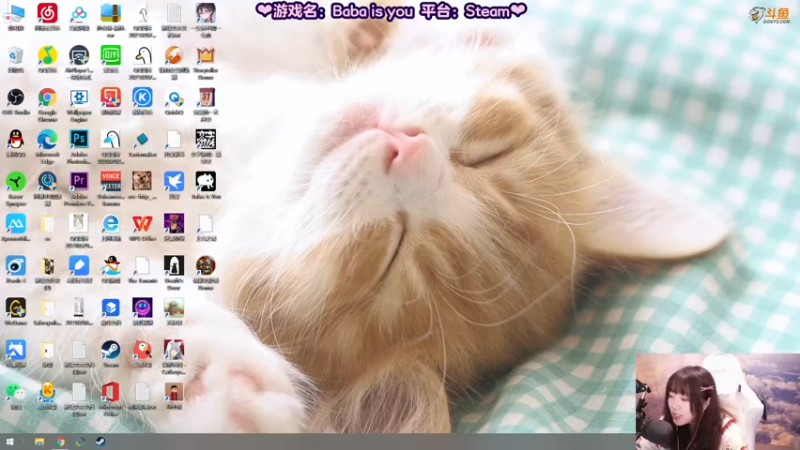Screen dimensions: 800x450
Task: Open the Baidu Netdisk desktop shortcut
Action: point(79,14)
